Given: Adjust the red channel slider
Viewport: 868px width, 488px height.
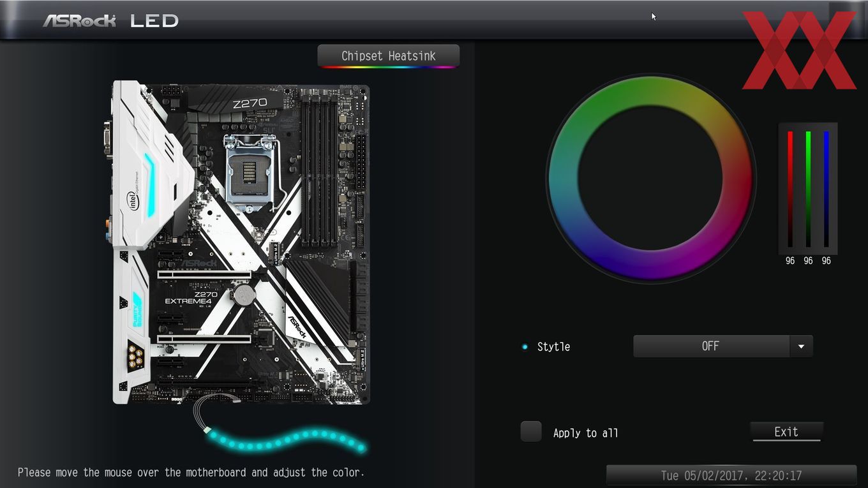Looking at the screenshot, I should tap(790, 189).
